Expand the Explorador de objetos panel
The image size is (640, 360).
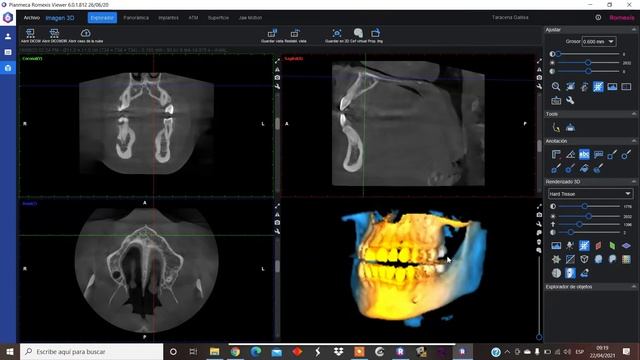[x=634, y=287]
